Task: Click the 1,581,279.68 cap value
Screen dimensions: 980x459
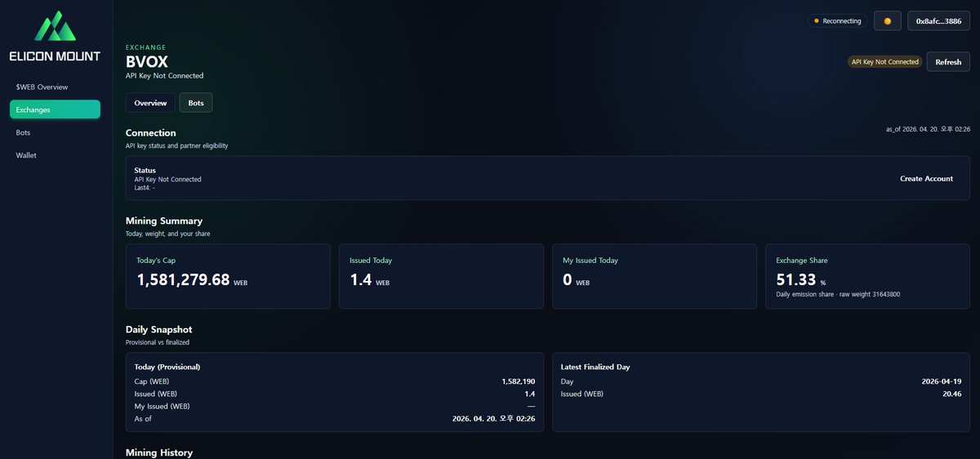Action: click(183, 280)
